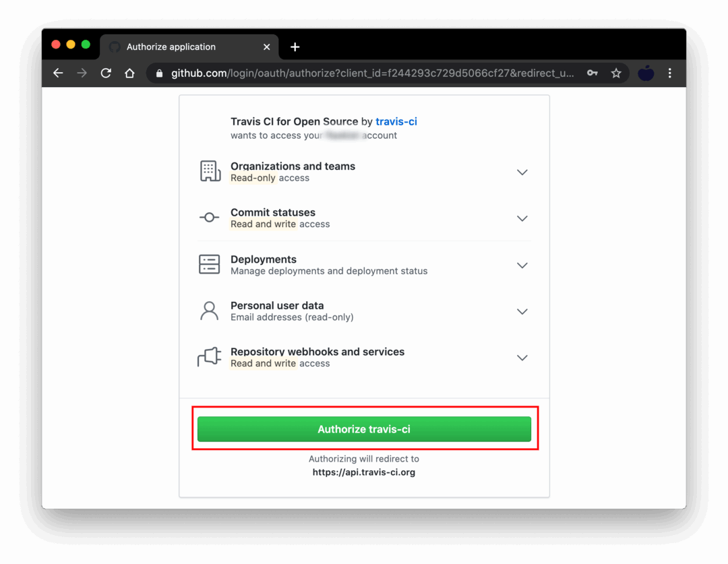Viewport: 728px width, 564px height.
Task: Open the browser profile avatar
Action: (x=645, y=73)
